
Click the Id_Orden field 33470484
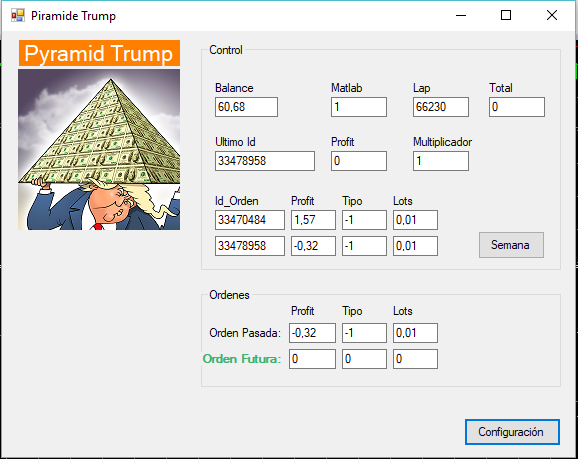coord(250,220)
